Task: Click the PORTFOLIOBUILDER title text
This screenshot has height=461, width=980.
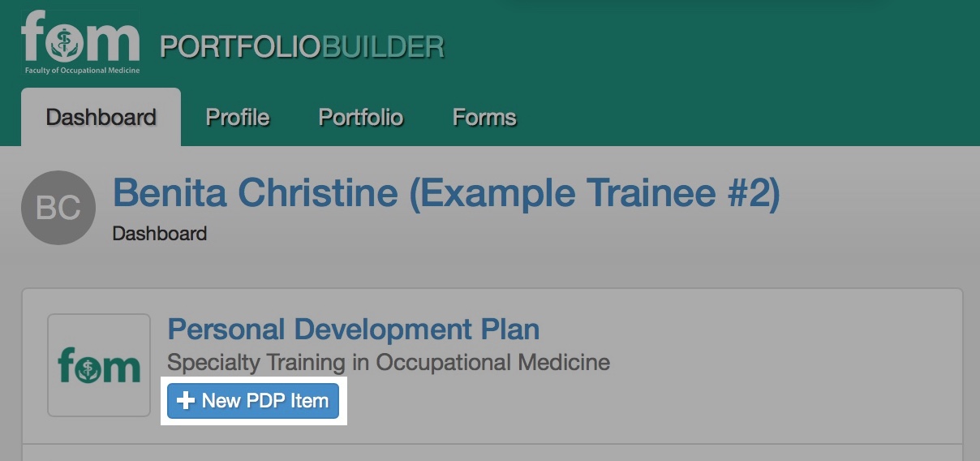Action: [x=302, y=47]
